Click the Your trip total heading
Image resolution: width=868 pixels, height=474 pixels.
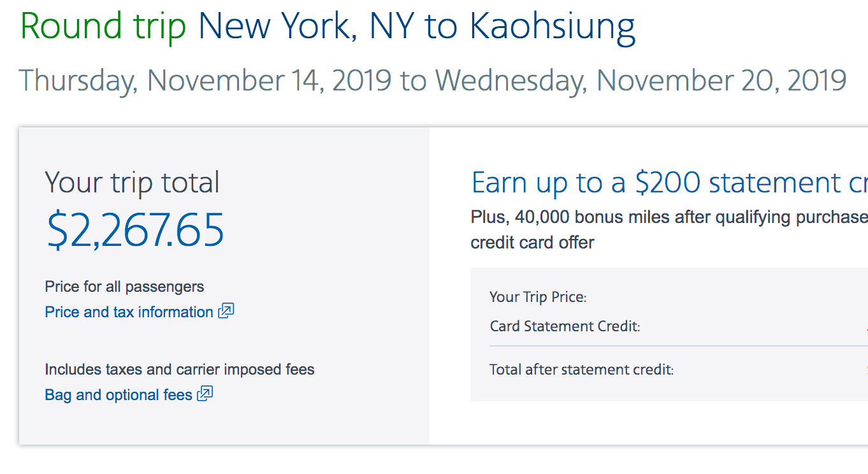132,183
